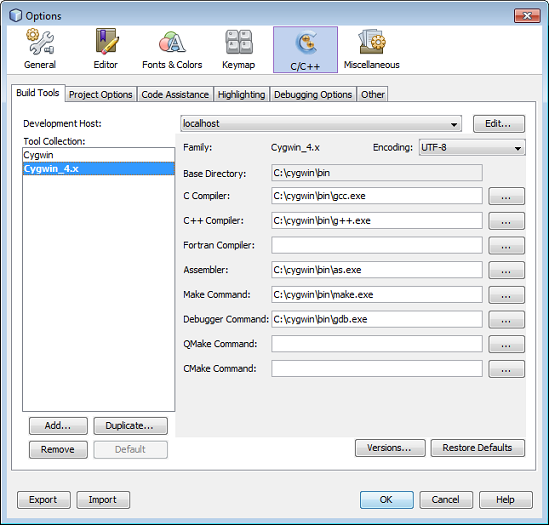
Task: Add a new tool collection
Action: tap(58, 426)
